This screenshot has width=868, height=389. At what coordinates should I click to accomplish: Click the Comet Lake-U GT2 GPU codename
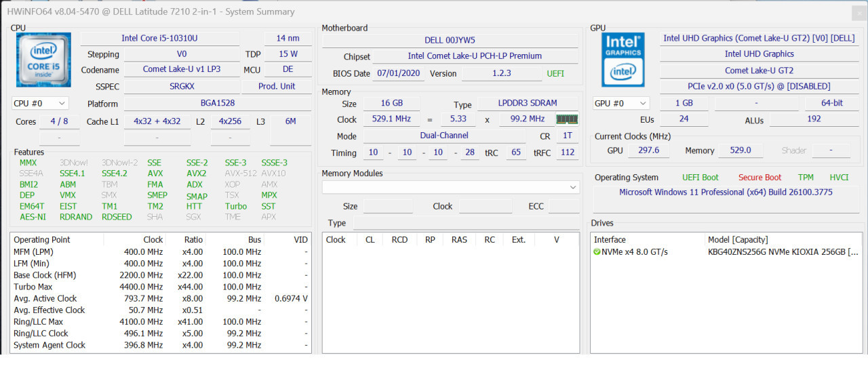pyautogui.click(x=759, y=70)
